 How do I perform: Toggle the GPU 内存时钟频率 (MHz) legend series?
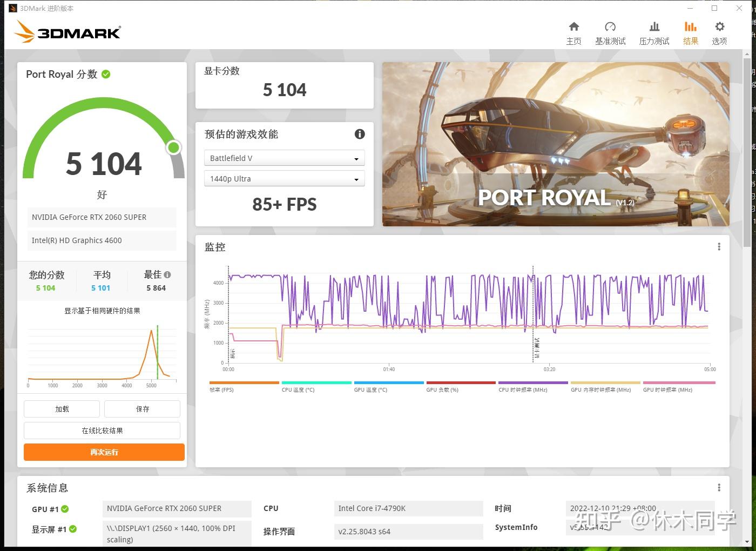tap(605, 387)
